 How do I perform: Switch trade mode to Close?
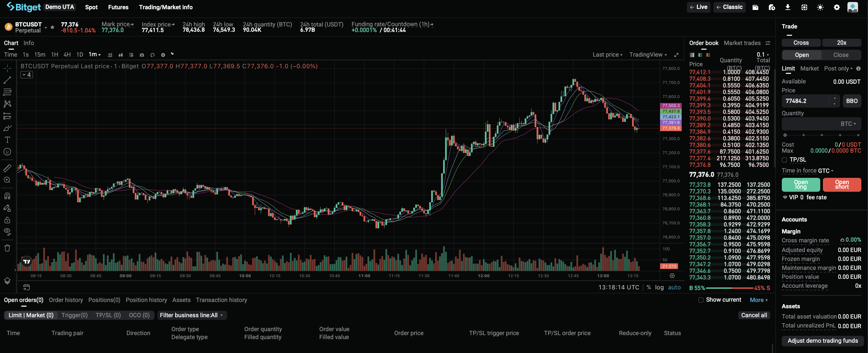pyautogui.click(x=841, y=55)
